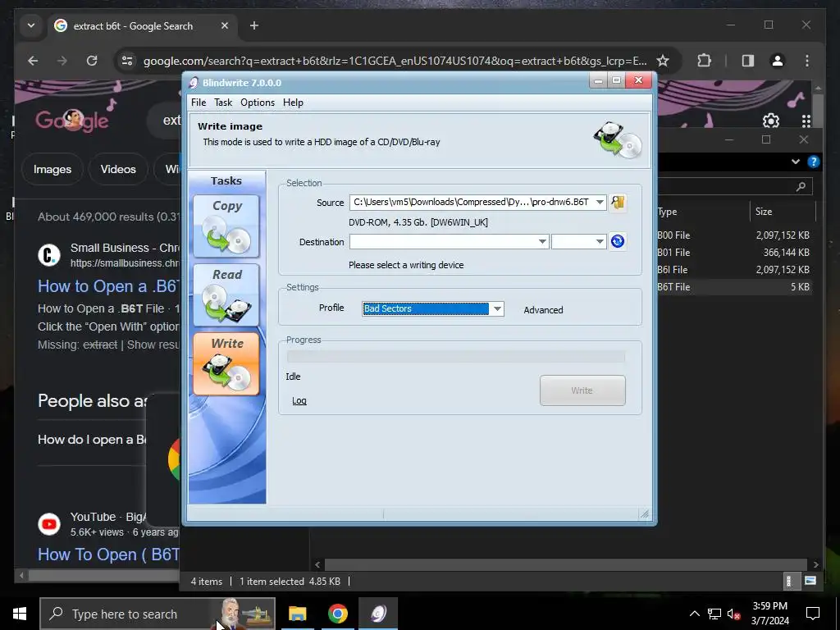
Task: Open File Explorer help icon
Action: point(813,162)
